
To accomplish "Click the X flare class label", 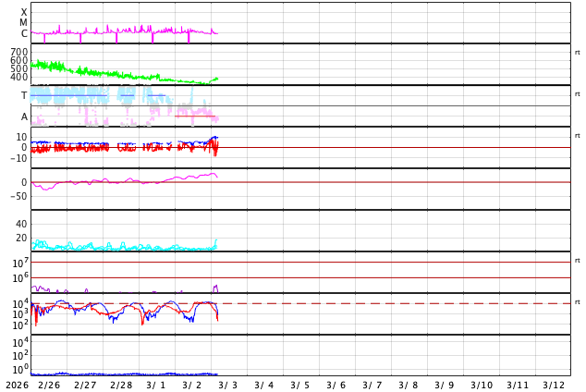I will click(24, 13).
